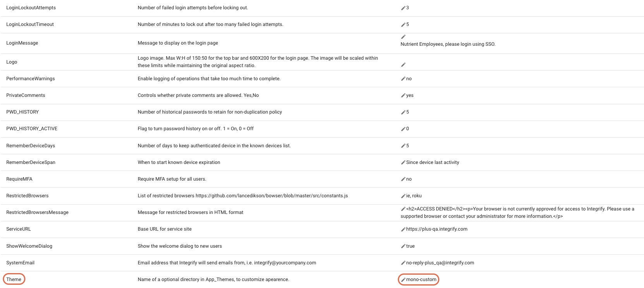Edit RestrictedBrowsersMessage pencil icon
Viewport: 644px width, 288px height.
[x=403, y=209]
